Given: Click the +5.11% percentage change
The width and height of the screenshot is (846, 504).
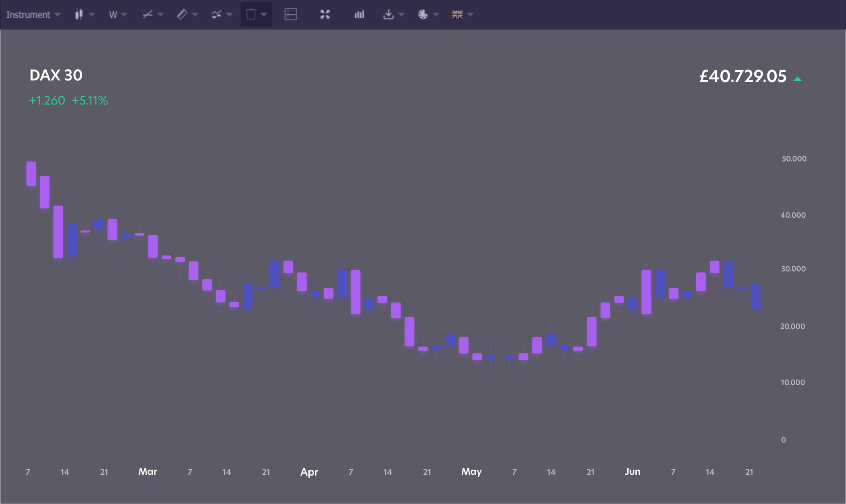Looking at the screenshot, I should pyautogui.click(x=90, y=101).
